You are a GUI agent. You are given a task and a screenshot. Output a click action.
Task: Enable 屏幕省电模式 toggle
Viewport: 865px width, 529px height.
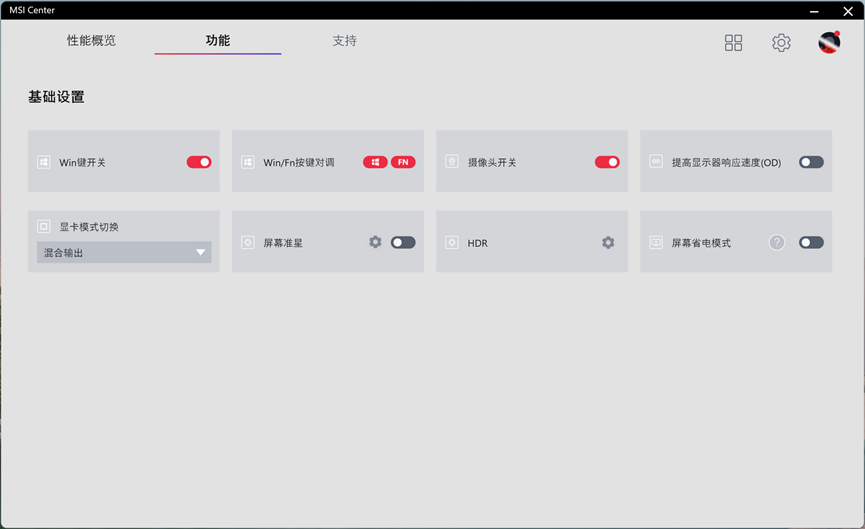coord(811,242)
